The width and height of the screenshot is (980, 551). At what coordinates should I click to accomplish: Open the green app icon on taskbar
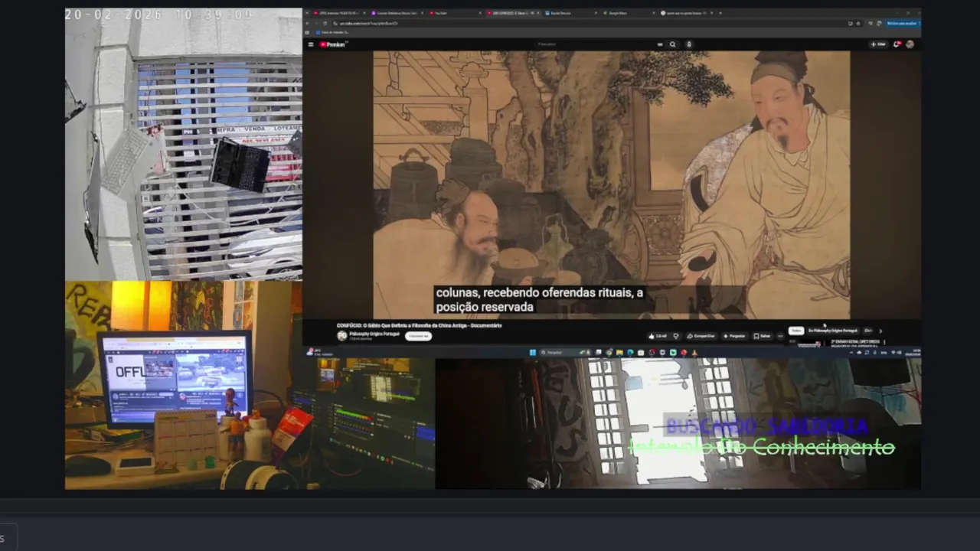pos(673,353)
